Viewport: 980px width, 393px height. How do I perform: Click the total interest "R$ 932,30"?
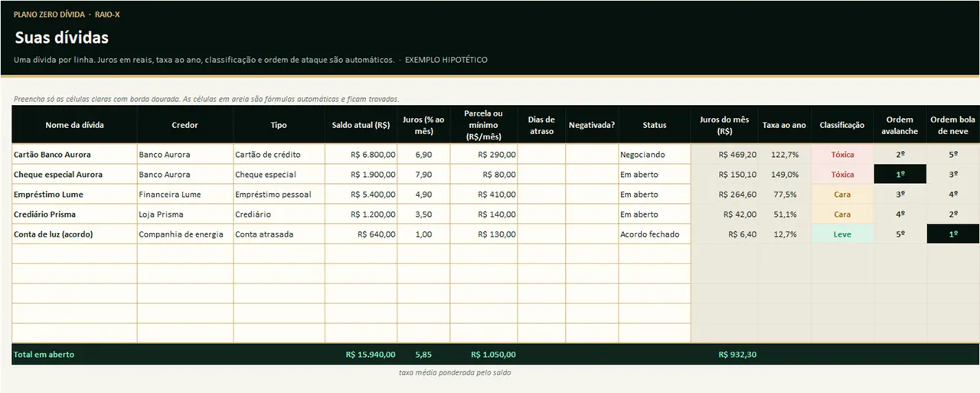pyautogui.click(x=737, y=354)
